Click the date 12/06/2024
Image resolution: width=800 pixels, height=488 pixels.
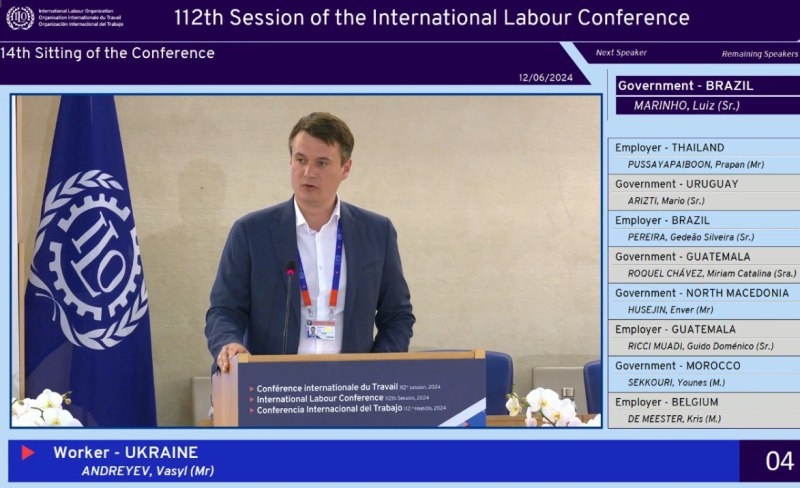click(x=545, y=78)
